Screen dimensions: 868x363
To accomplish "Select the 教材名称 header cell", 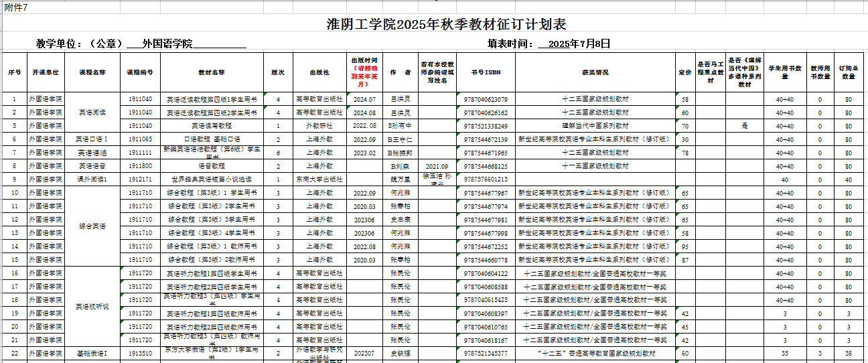I will [212, 72].
